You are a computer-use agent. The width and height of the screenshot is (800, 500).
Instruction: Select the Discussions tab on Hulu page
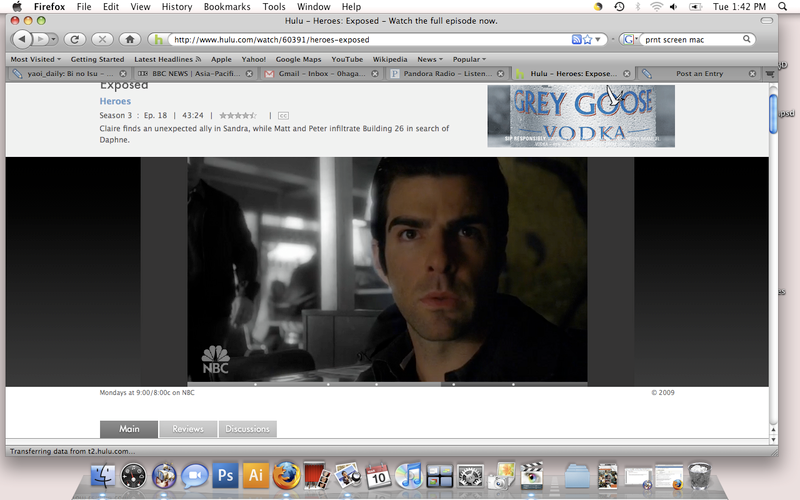247,429
